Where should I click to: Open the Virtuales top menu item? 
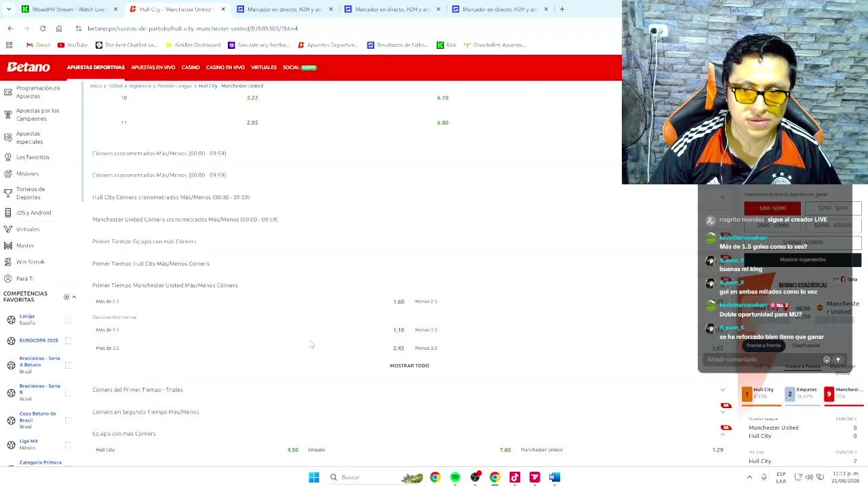click(264, 67)
